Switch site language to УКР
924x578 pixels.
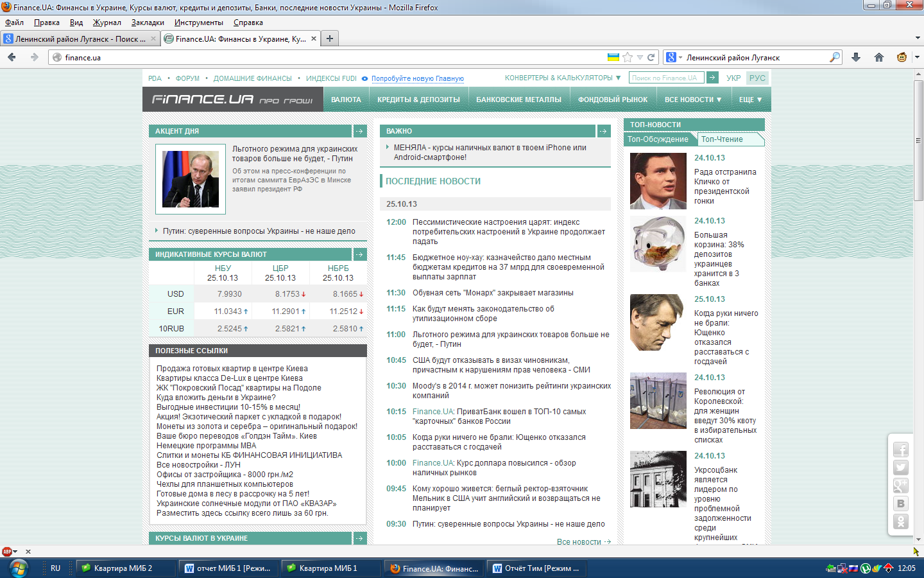point(733,78)
